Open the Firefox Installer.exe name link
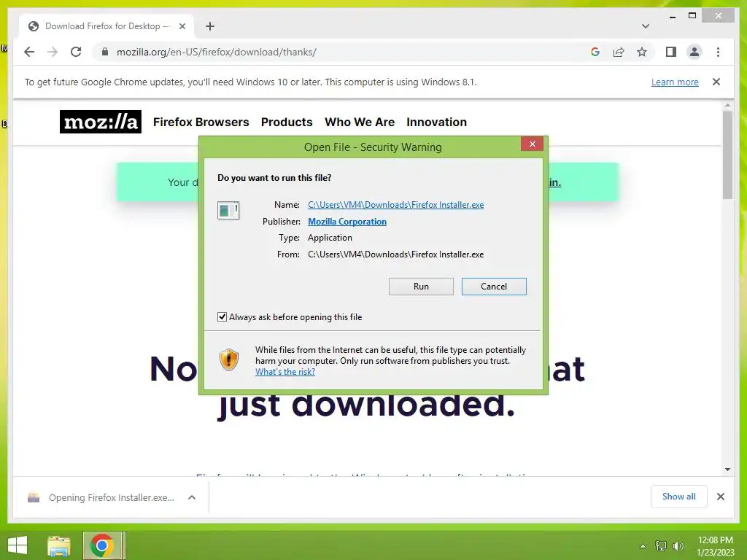Screen dimensions: 747x560 click(395, 205)
